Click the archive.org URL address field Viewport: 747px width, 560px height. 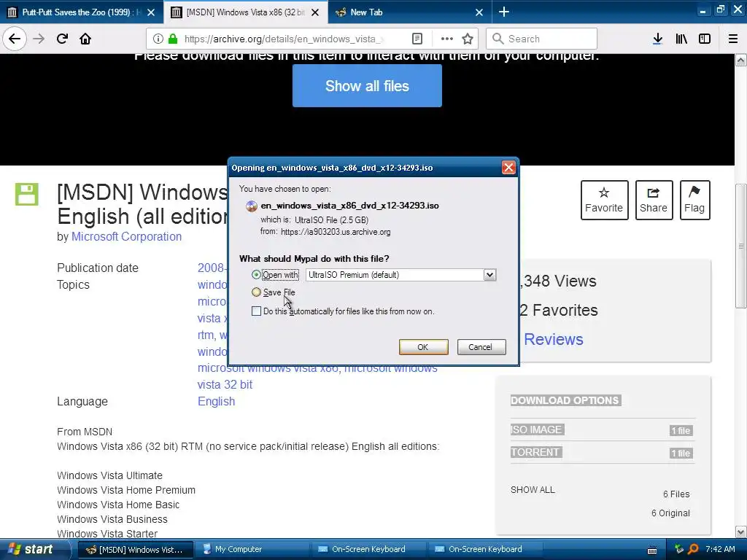point(285,39)
